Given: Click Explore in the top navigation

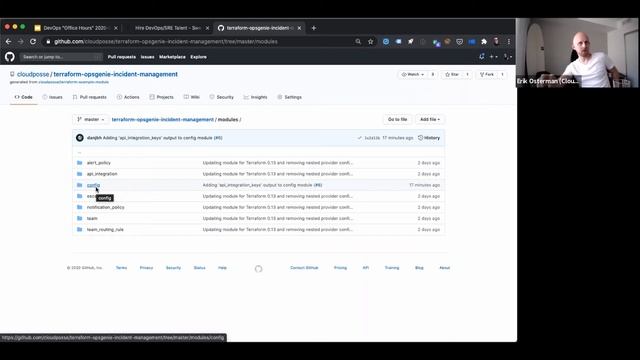Looking at the screenshot, I should [x=198, y=57].
